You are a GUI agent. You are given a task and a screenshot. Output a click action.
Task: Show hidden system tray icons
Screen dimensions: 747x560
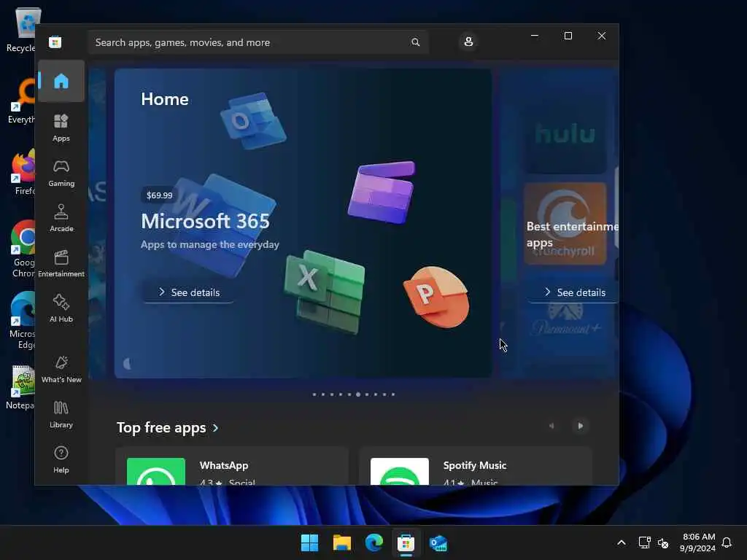pyautogui.click(x=622, y=542)
